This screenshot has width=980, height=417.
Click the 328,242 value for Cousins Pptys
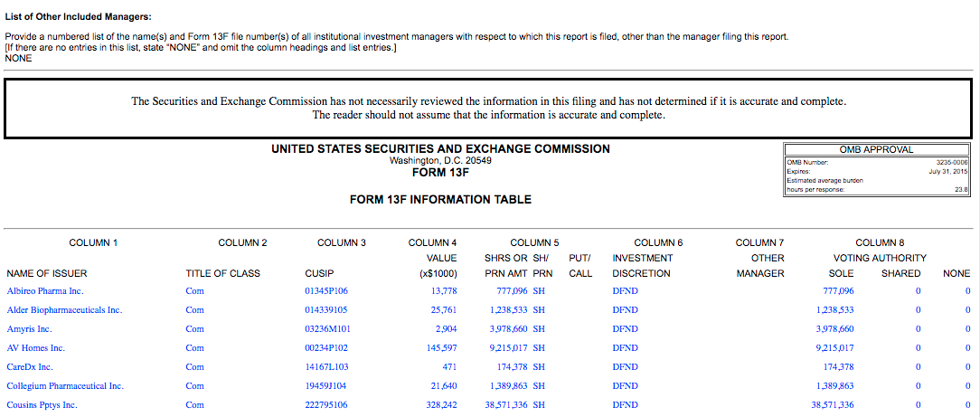[443, 405]
